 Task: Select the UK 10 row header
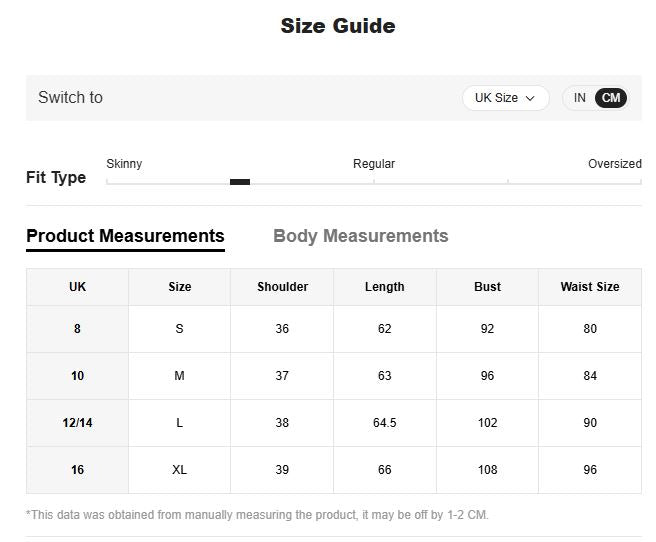[77, 376]
